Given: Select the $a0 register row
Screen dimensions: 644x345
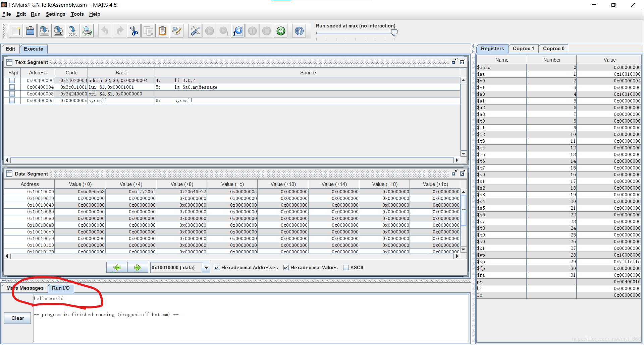Looking at the screenshot, I should [559, 94].
